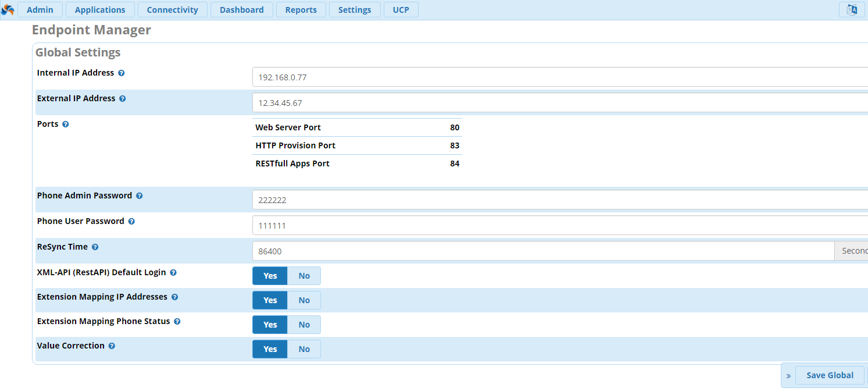
Task: Click the Endpoint Manager heading
Action: click(x=91, y=30)
